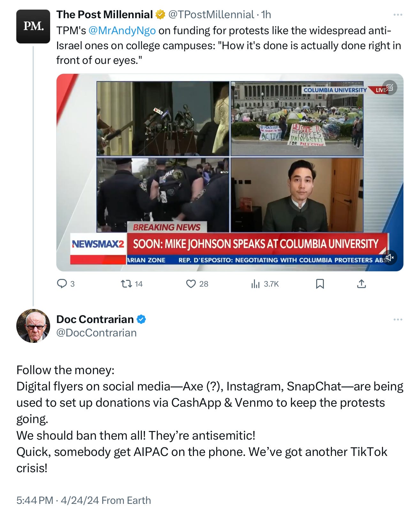Play the Newsmax video thumbnail

(x=230, y=173)
